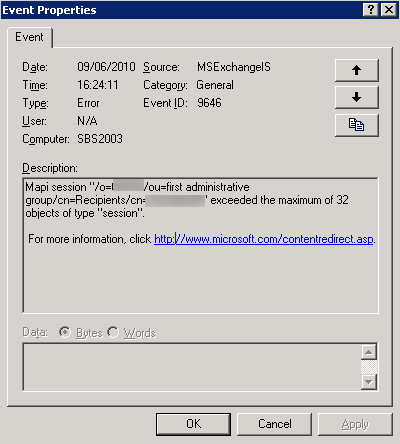Click the Apply button

355,424
